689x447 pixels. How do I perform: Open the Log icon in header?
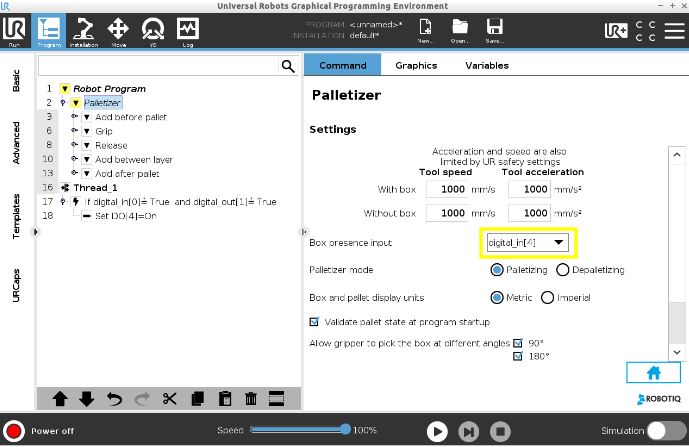pyautogui.click(x=188, y=32)
